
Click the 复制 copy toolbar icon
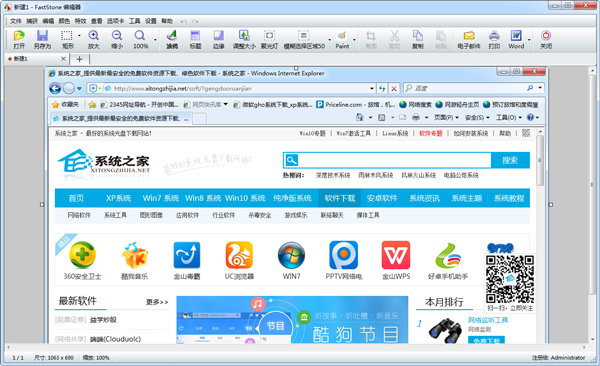click(x=417, y=36)
